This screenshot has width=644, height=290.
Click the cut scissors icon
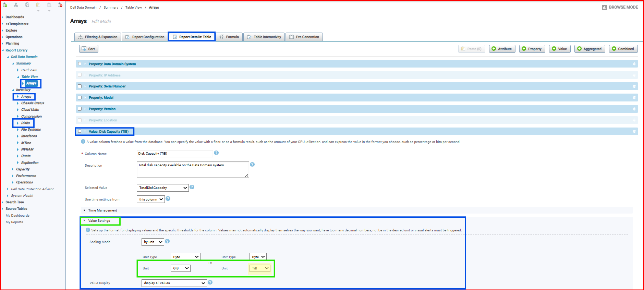coord(16,5)
